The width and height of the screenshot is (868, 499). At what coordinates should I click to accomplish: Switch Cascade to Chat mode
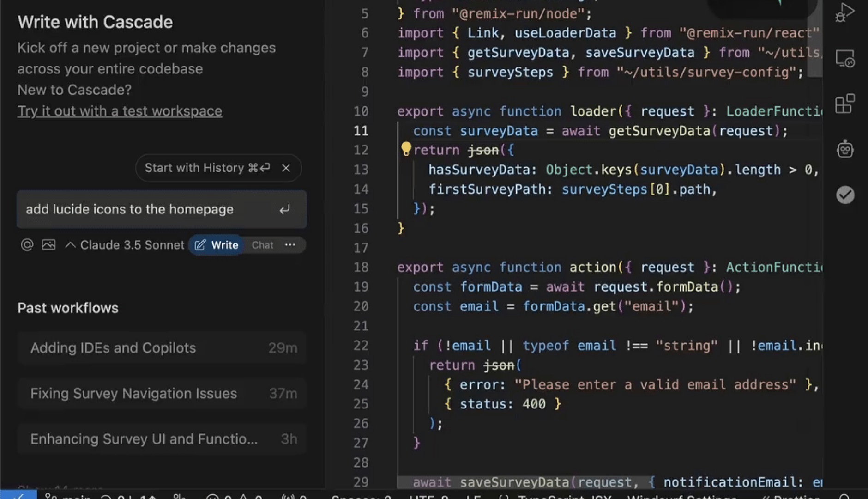262,245
